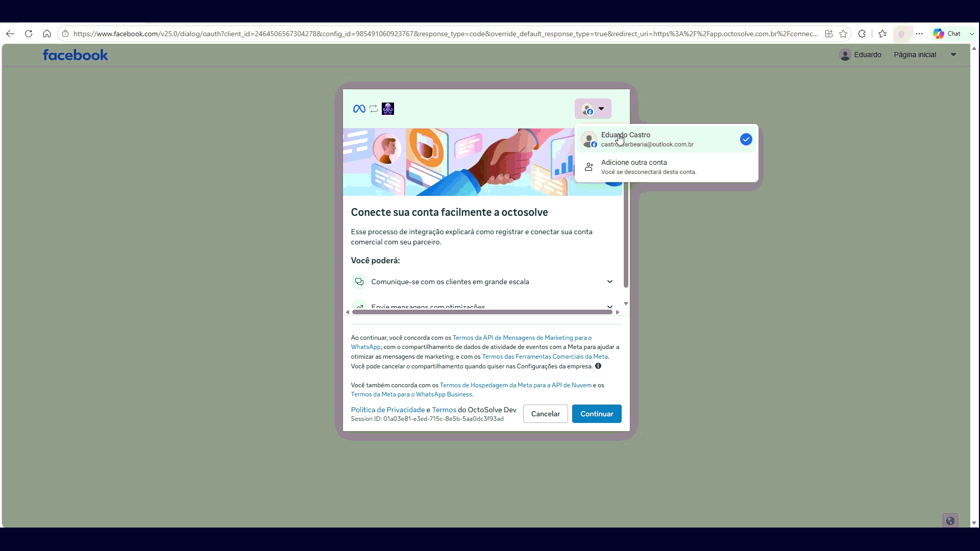980x551 pixels.
Task: Open the browser extensions puzzle icon
Action: coord(862,34)
